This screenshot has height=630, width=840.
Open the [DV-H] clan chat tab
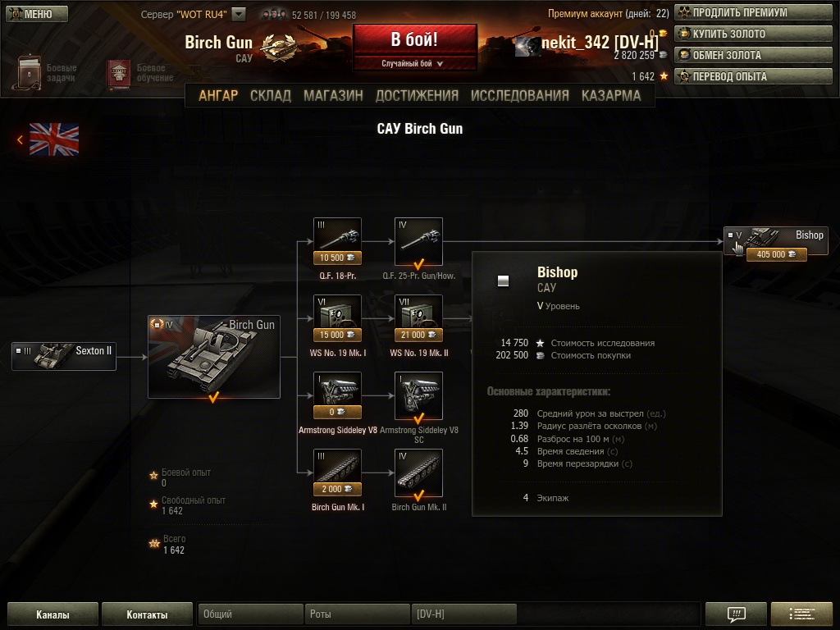464,614
